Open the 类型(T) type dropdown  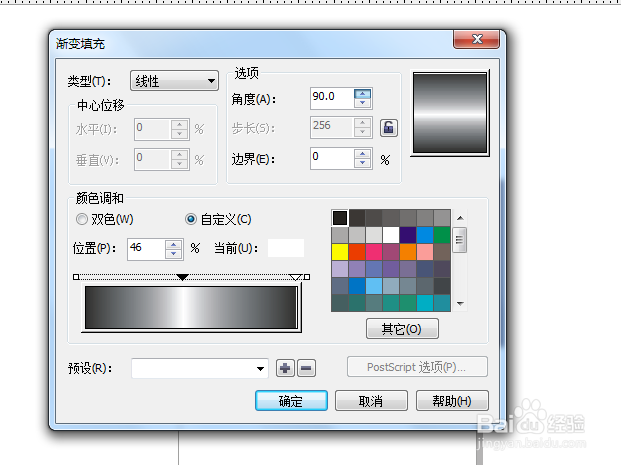pos(174,81)
